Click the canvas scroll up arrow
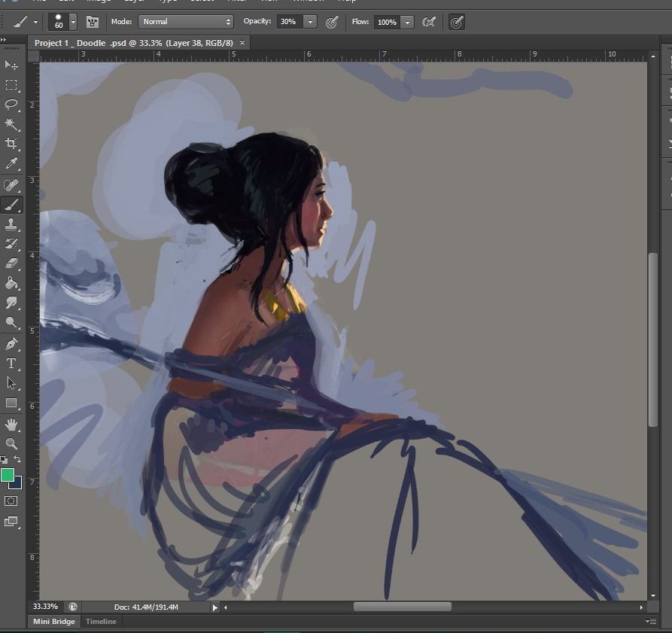Image resolution: width=672 pixels, height=633 pixels. pyautogui.click(x=652, y=56)
